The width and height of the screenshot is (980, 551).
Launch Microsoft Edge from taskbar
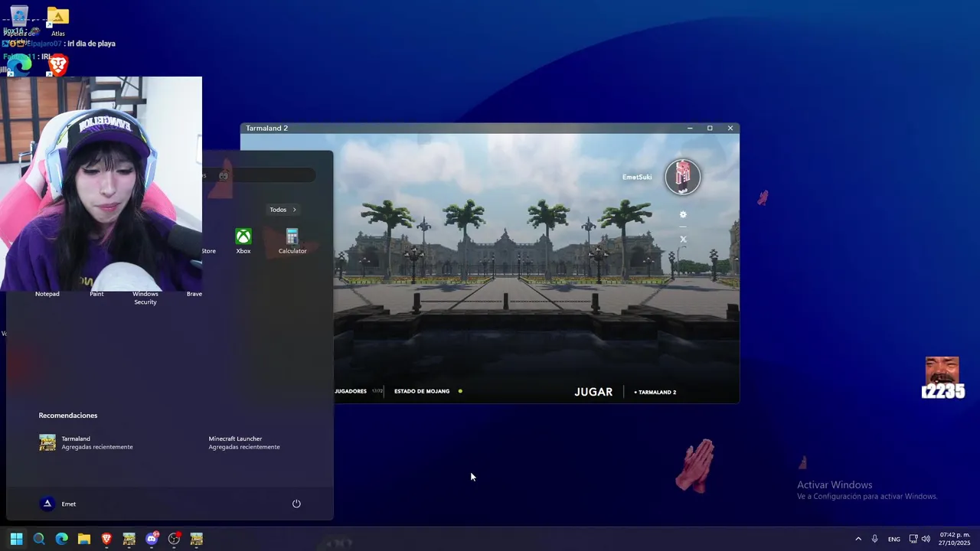coord(61,539)
